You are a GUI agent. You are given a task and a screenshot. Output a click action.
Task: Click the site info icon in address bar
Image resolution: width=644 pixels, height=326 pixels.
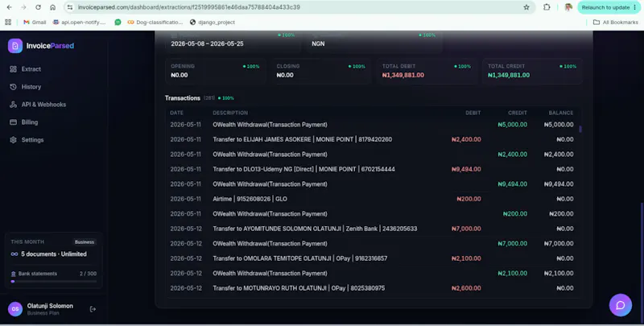point(70,7)
